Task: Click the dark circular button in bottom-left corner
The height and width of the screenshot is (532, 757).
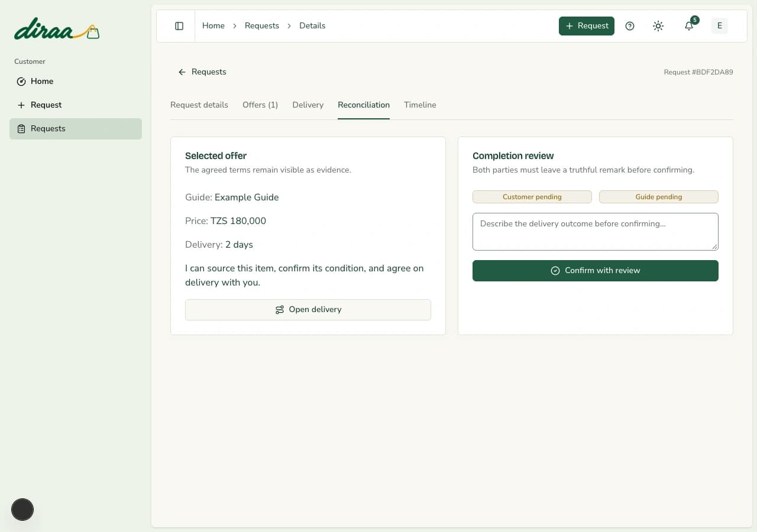Action: [22, 510]
